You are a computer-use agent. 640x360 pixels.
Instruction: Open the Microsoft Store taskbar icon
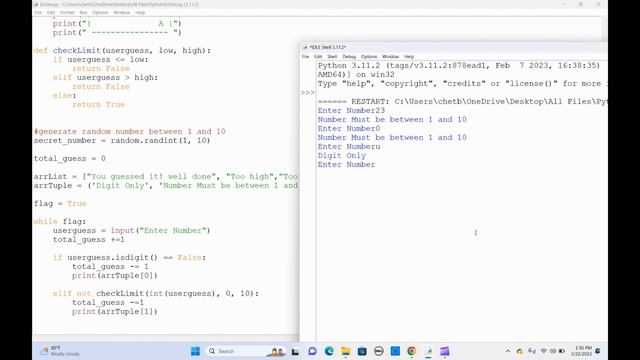[x=362, y=351]
